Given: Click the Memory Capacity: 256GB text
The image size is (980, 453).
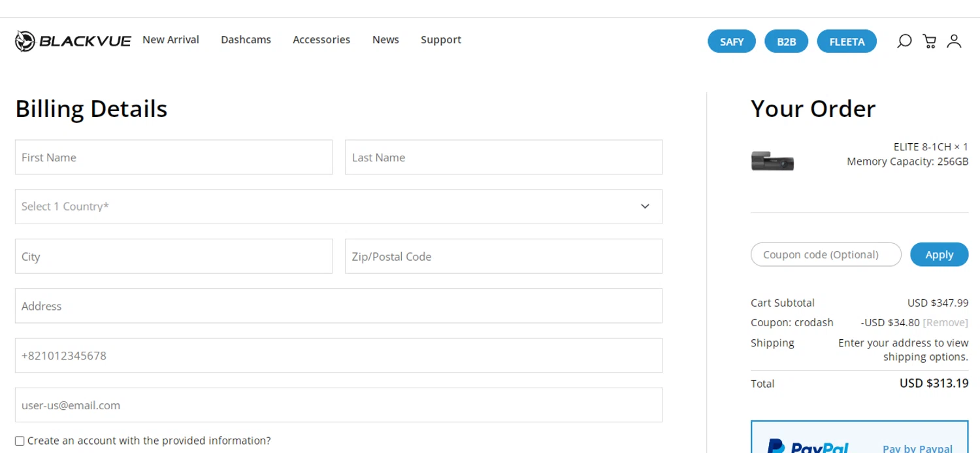Looking at the screenshot, I should pos(907,161).
